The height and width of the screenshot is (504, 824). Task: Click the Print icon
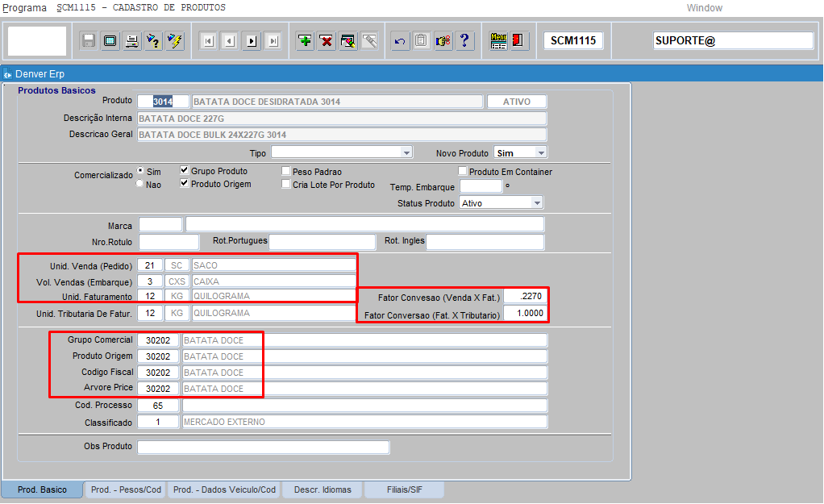tap(132, 40)
